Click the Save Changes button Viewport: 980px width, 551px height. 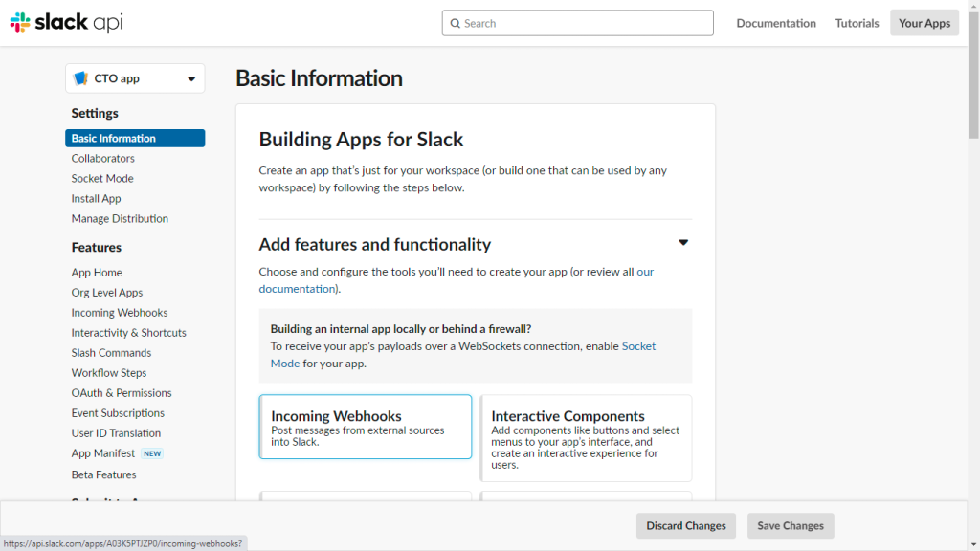[x=790, y=525]
